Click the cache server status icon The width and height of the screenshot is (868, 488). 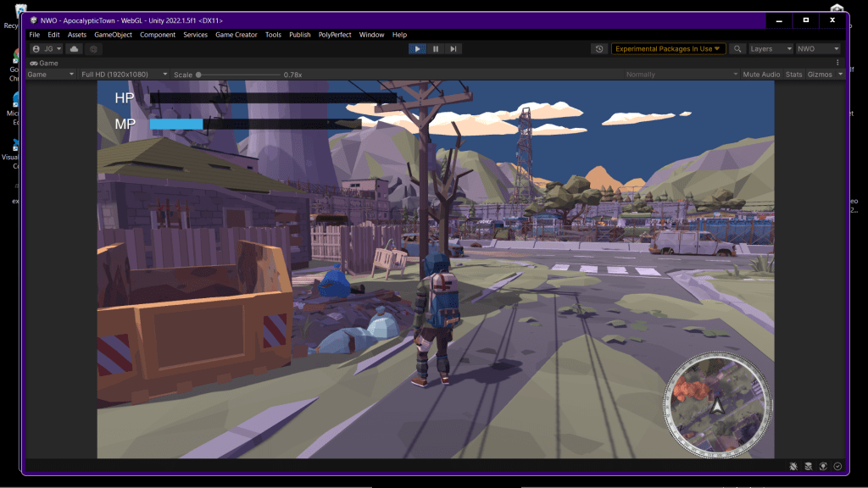pyautogui.click(x=809, y=466)
